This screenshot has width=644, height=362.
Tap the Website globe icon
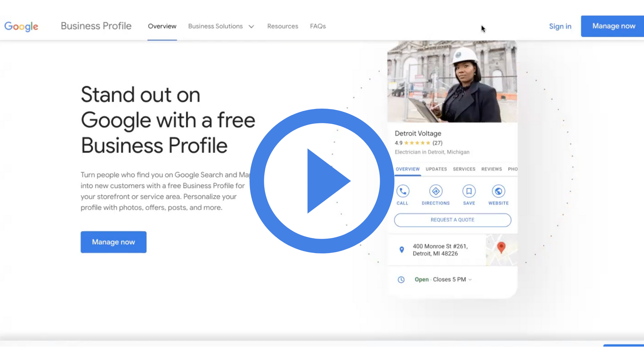pyautogui.click(x=498, y=191)
